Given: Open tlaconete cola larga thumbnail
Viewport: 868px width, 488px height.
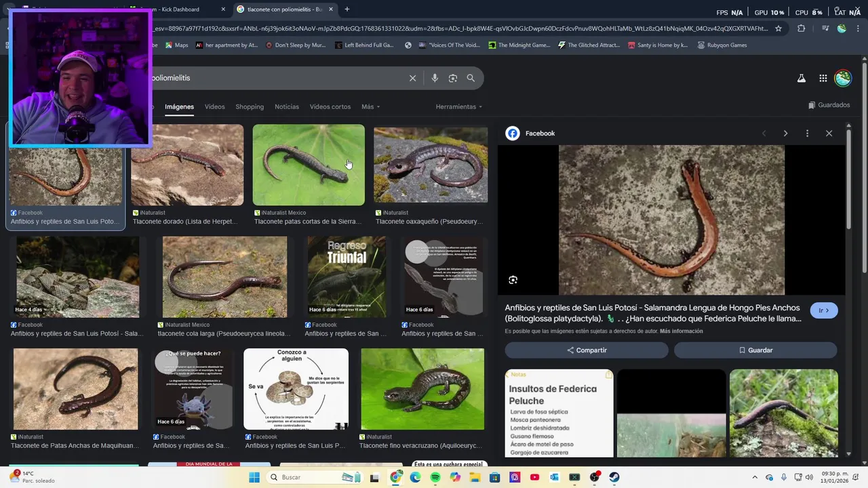Looking at the screenshot, I should 224,277.
